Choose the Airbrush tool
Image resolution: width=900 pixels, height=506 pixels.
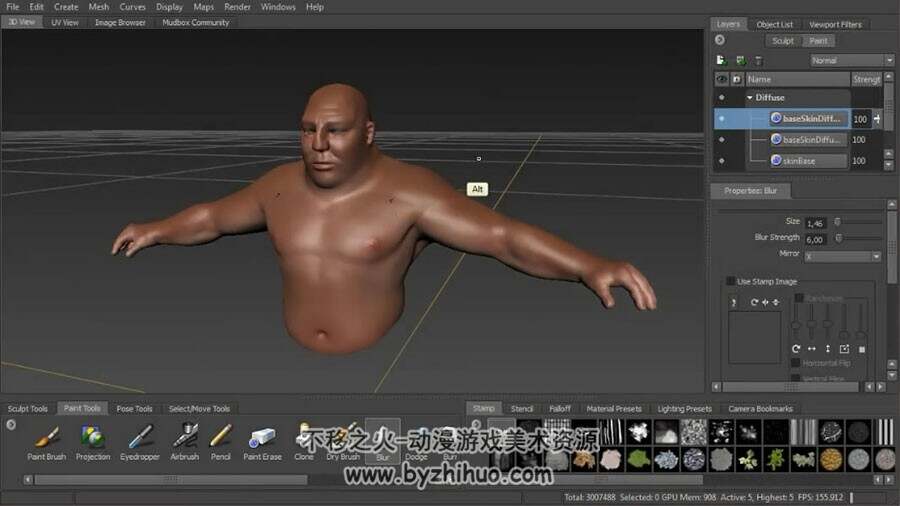[185, 442]
